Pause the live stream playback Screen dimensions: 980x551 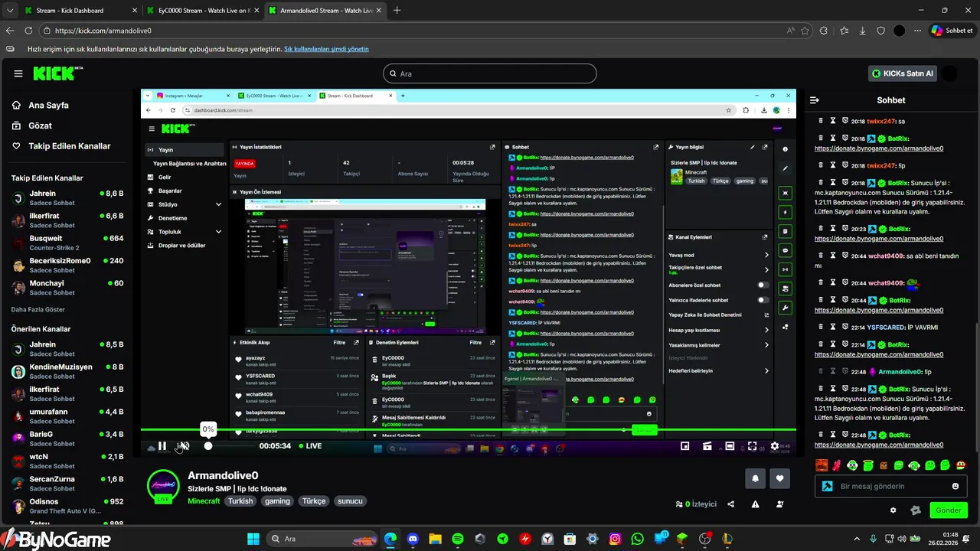pos(162,446)
